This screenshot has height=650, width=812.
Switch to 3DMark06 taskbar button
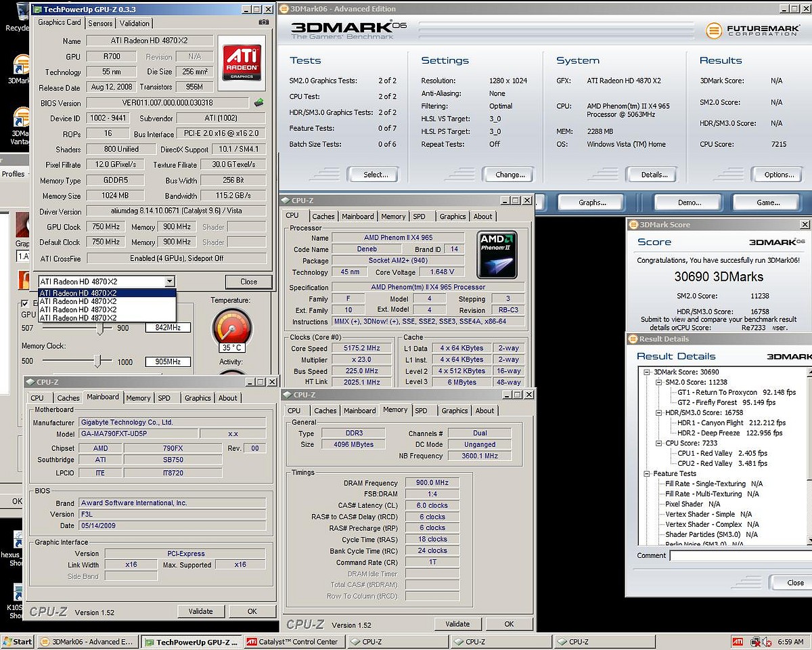(87, 641)
